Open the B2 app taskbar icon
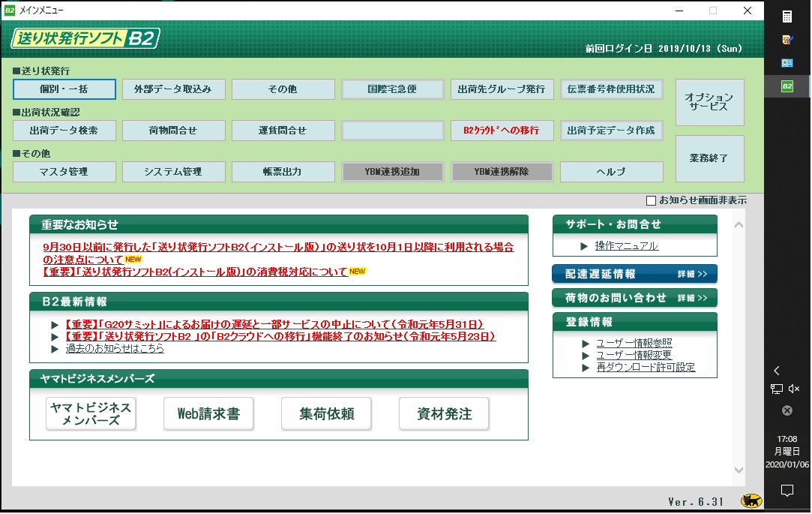The width and height of the screenshot is (812, 514). point(787,86)
